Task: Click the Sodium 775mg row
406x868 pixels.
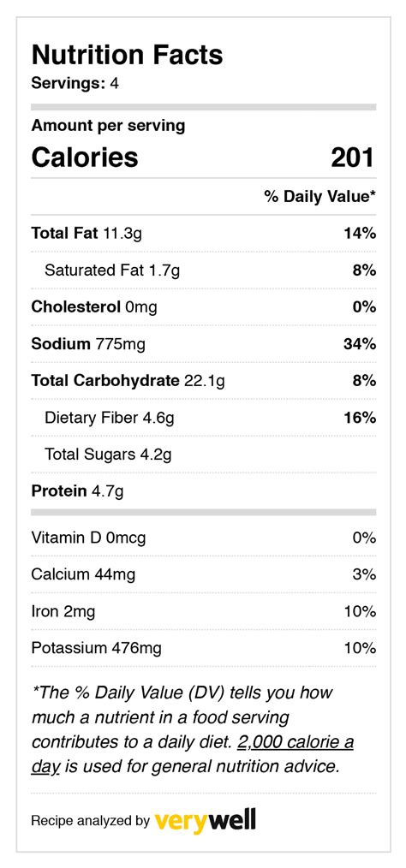Action: click(x=204, y=344)
